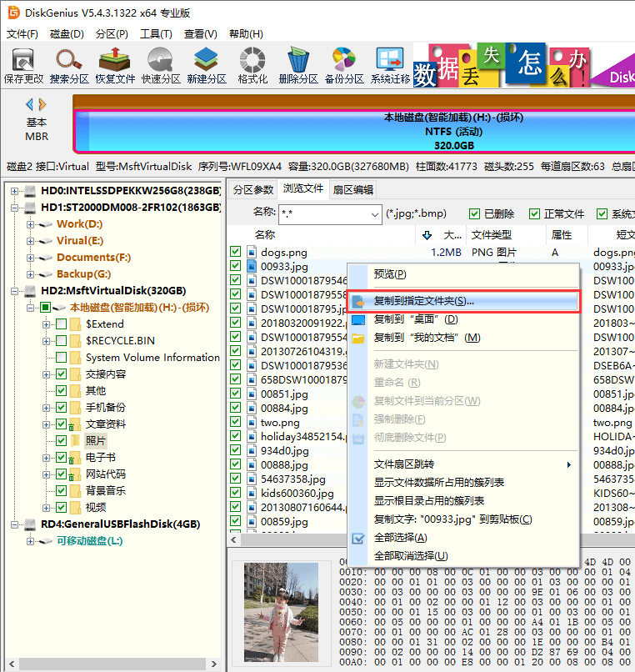Viewport: 635px width, 672px height.
Task: Uncheck the 正常文件 (Normal Files) checkbox
Action: 537,214
